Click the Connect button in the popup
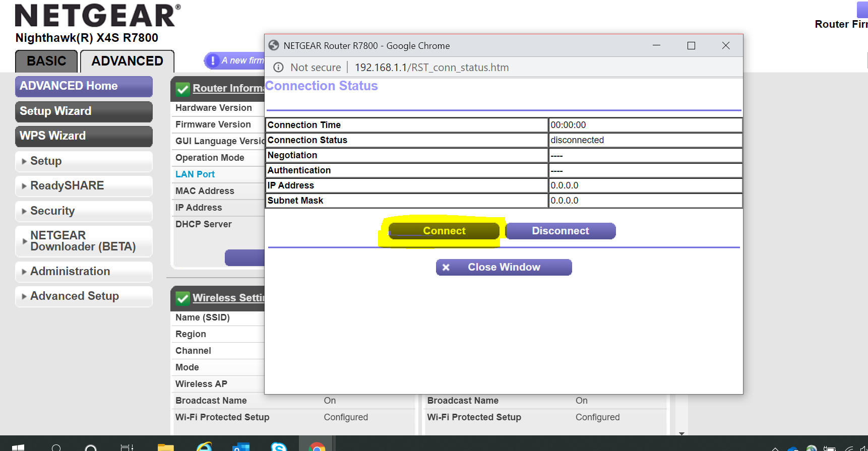This screenshot has height=451, width=868. pos(444,231)
